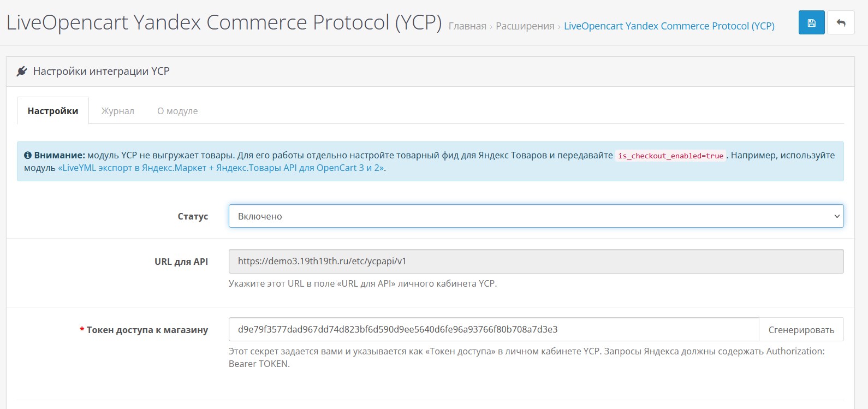Click the Статус field label
Viewport: 868px width, 409px height.
pos(193,216)
